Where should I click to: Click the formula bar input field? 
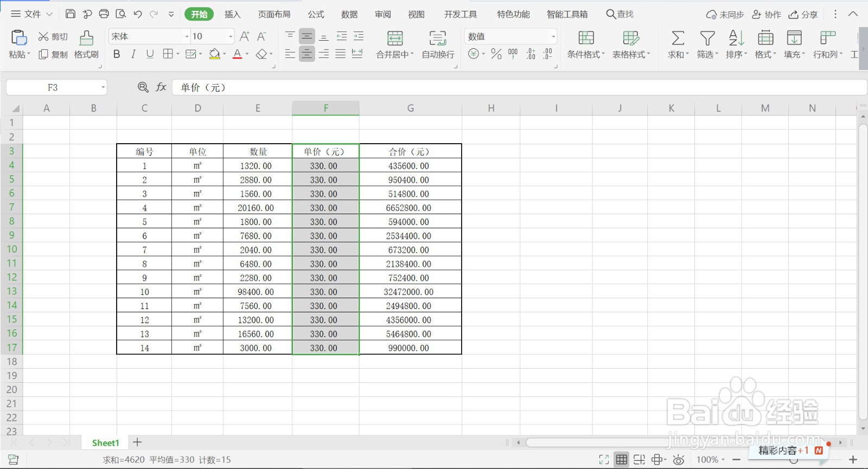[519, 87]
